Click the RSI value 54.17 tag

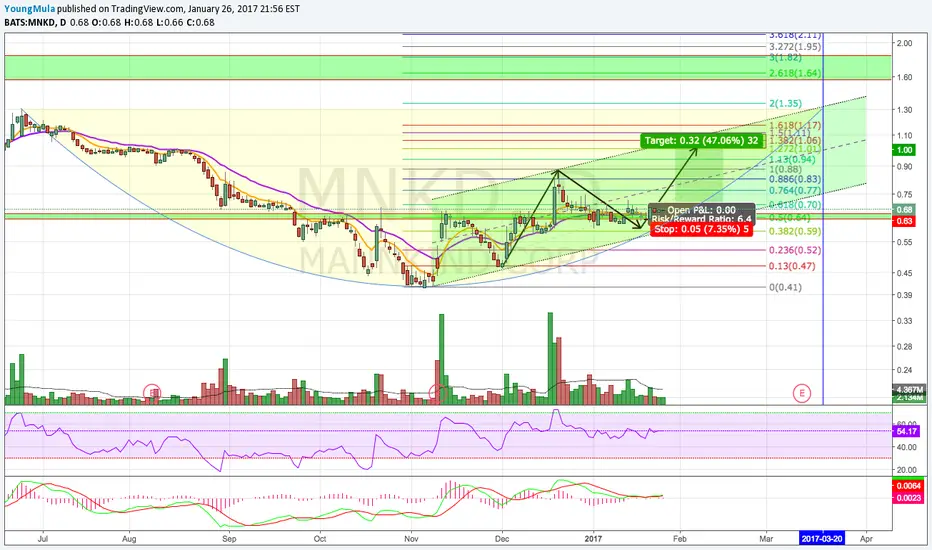906,431
